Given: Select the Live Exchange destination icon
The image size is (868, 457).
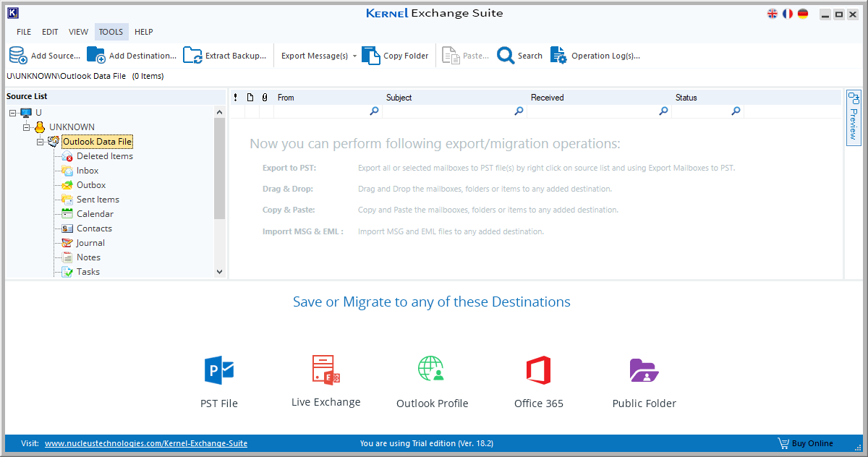Looking at the screenshot, I should (325, 370).
